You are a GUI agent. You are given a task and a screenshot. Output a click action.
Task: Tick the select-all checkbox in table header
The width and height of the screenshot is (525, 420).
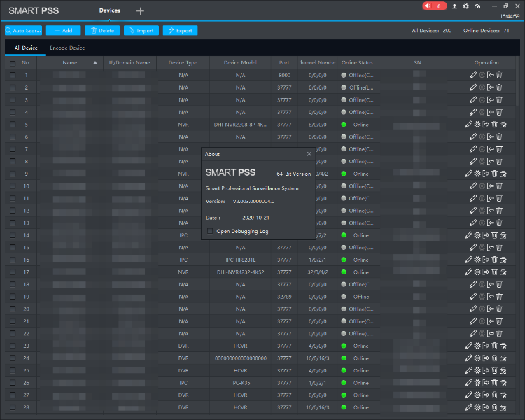(x=13, y=64)
